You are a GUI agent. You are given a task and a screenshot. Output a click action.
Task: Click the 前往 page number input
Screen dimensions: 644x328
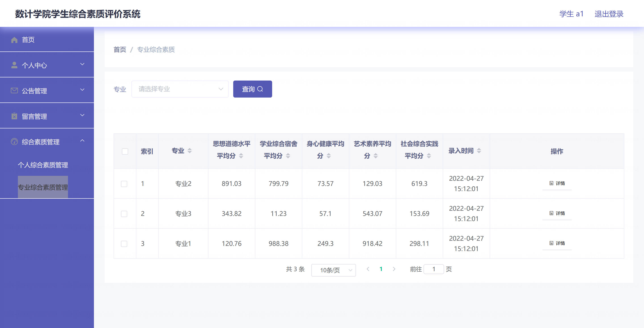coord(434,269)
